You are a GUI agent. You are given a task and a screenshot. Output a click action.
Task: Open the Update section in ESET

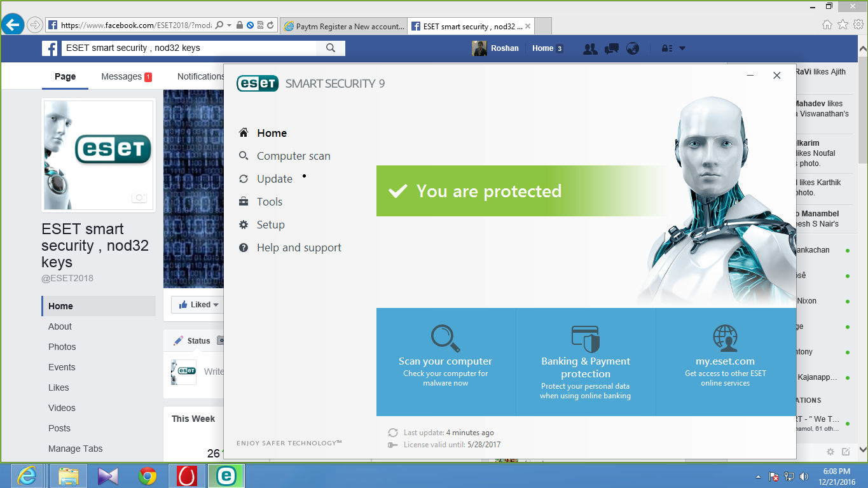point(275,179)
